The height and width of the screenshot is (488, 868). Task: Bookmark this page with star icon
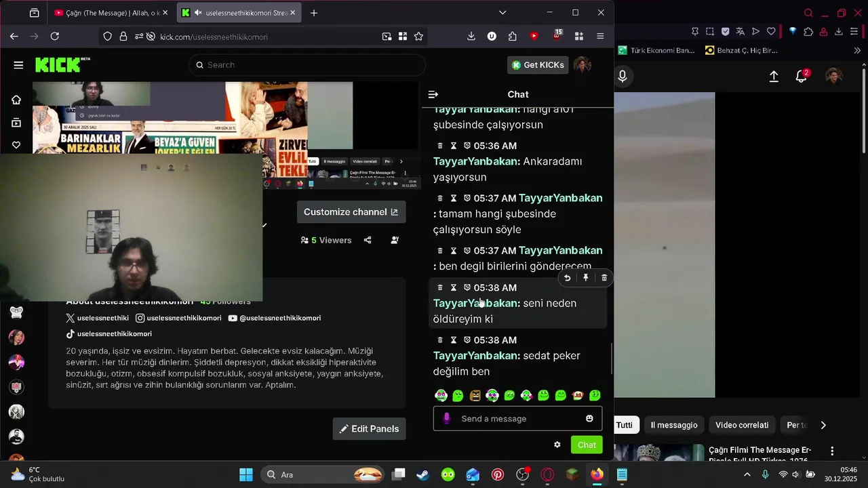click(x=419, y=37)
